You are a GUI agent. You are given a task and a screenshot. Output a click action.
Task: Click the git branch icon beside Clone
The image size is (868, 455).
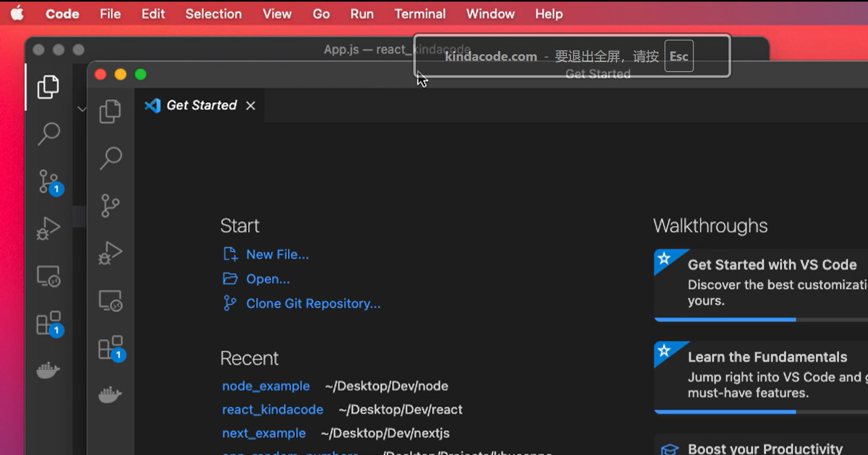coord(230,303)
